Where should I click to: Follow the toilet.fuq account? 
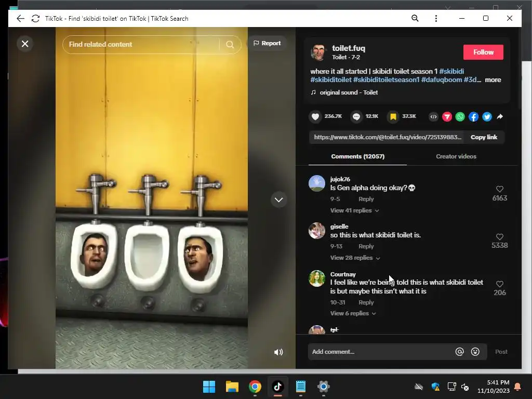pos(483,52)
